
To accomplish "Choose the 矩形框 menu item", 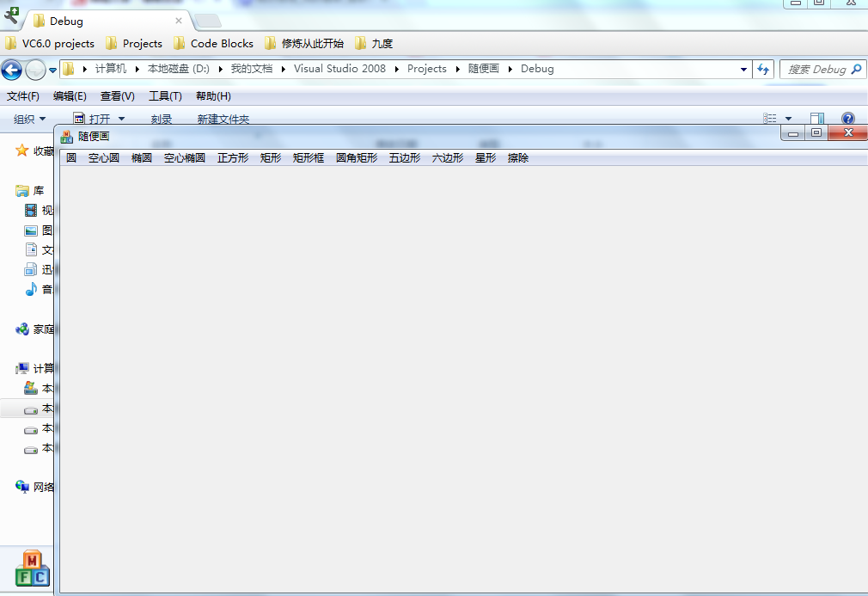I will point(309,158).
